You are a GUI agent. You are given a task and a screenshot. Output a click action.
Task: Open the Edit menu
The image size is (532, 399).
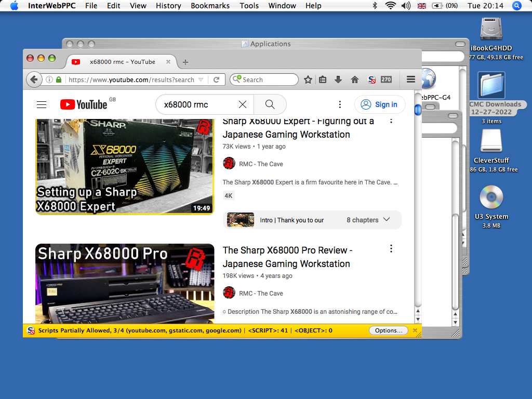pyautogui.click(x=113, y=6)
